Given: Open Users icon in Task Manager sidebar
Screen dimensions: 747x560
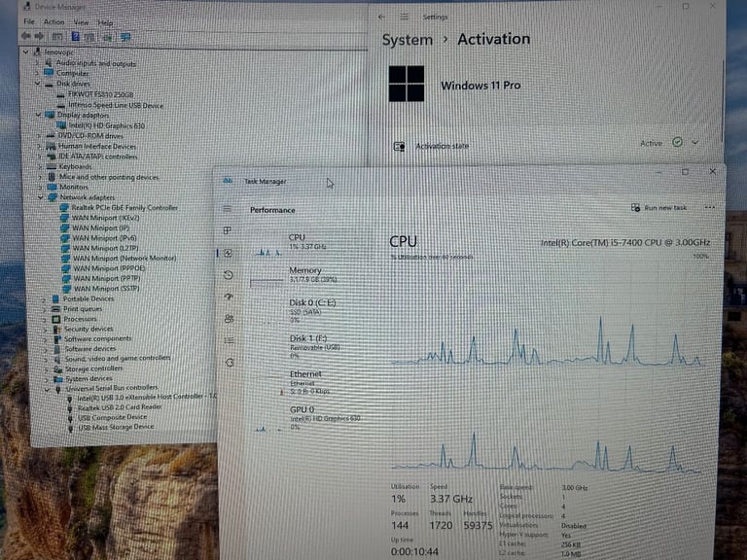Looking at the screenshot, I should tap(230, 319).
